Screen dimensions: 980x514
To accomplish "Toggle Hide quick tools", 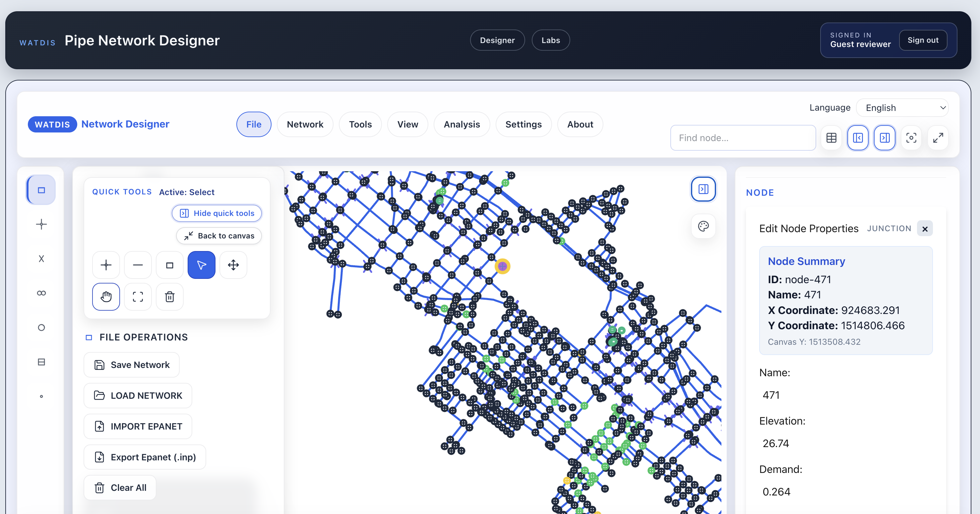I will click(x=216, y=213).
